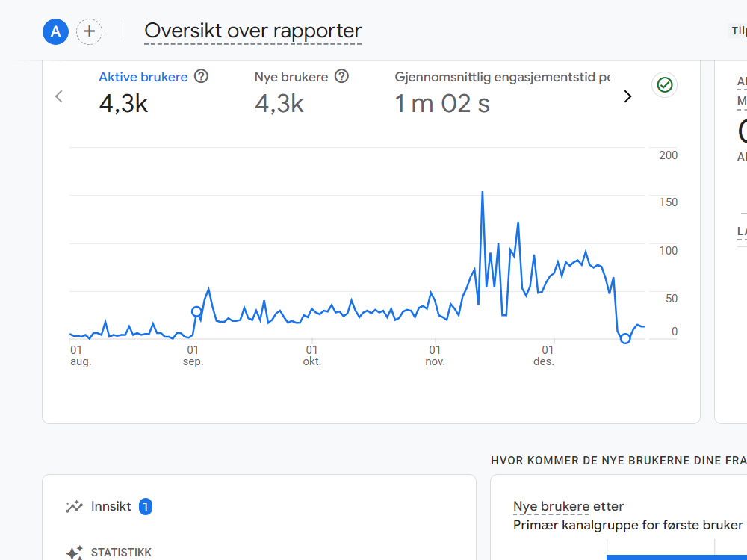Click the Innsikt count badge '1'
Viewport: 747px width, 560px height.
click(x=146, y=507)
